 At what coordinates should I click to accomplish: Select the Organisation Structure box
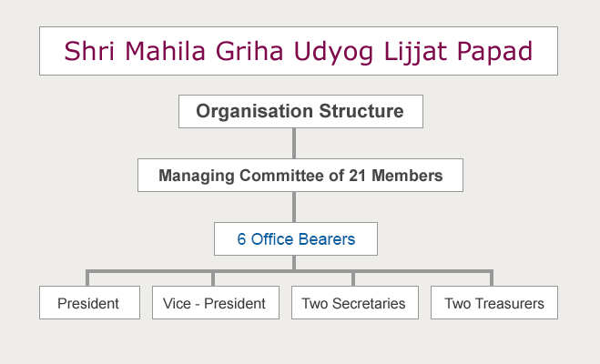(299, 113)
